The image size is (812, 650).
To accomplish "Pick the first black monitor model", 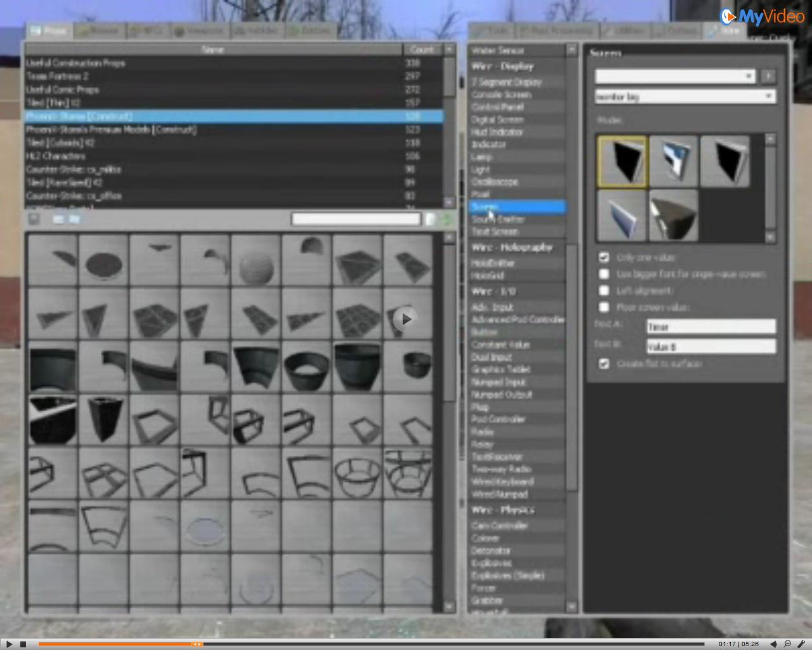I will 622,161.
